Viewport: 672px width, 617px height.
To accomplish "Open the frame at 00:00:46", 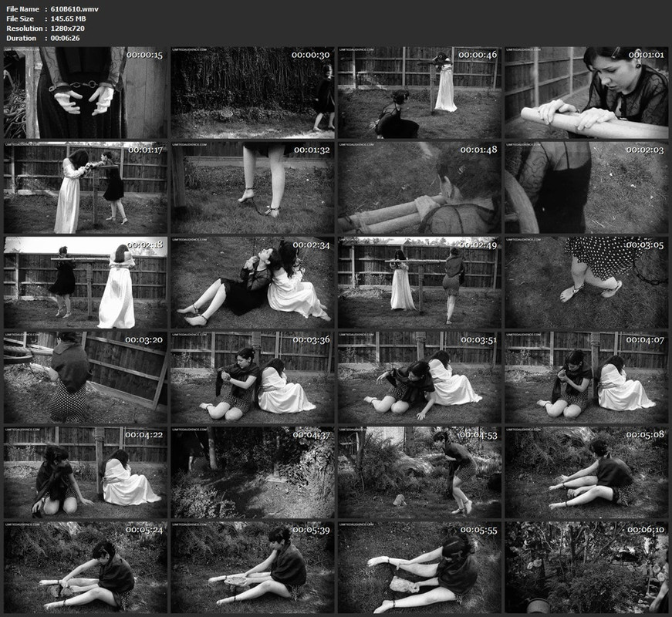I will (x=420, y=93).
